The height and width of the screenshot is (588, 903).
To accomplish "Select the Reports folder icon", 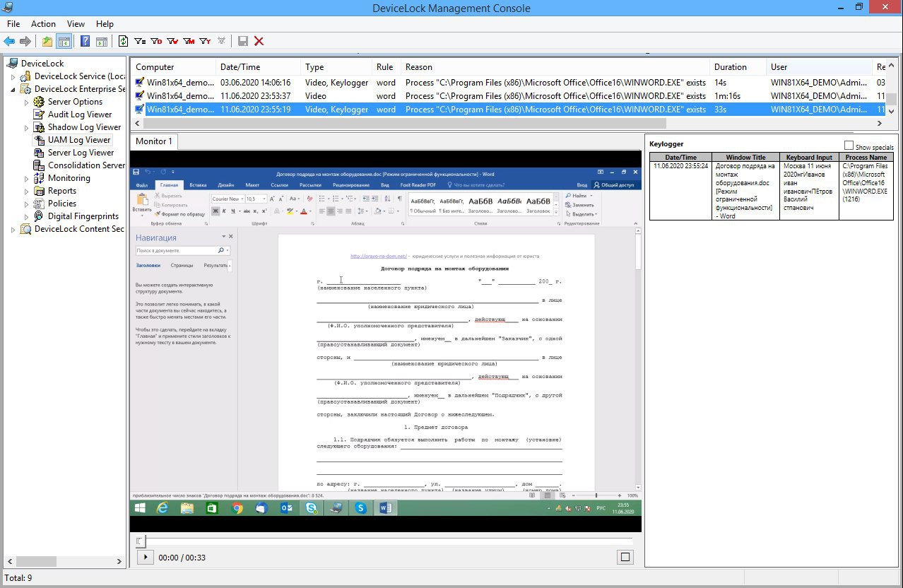I will (x=40, y=191).
